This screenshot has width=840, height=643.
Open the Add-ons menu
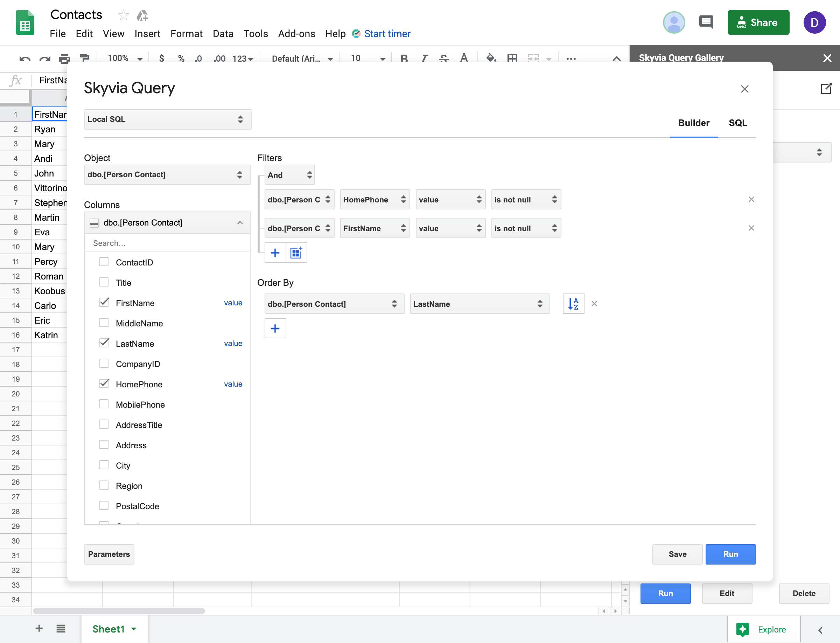click(x=296, y=34)
